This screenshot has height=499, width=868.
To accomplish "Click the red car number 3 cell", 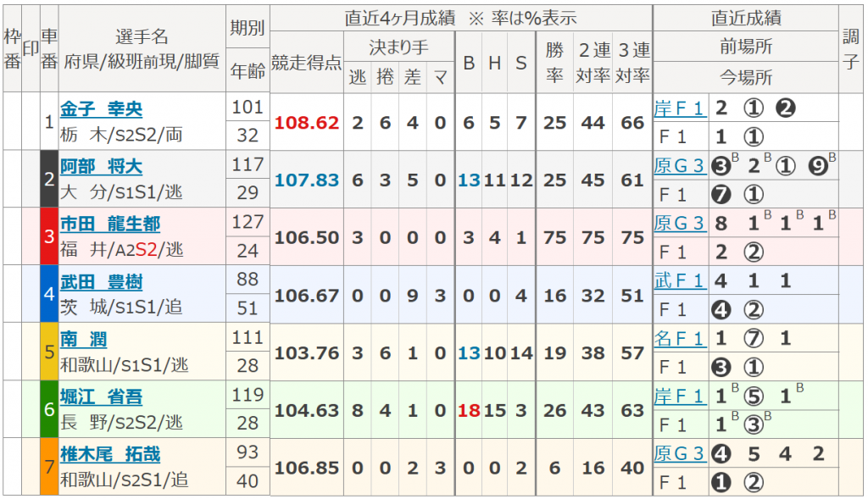I will [49, 236].
